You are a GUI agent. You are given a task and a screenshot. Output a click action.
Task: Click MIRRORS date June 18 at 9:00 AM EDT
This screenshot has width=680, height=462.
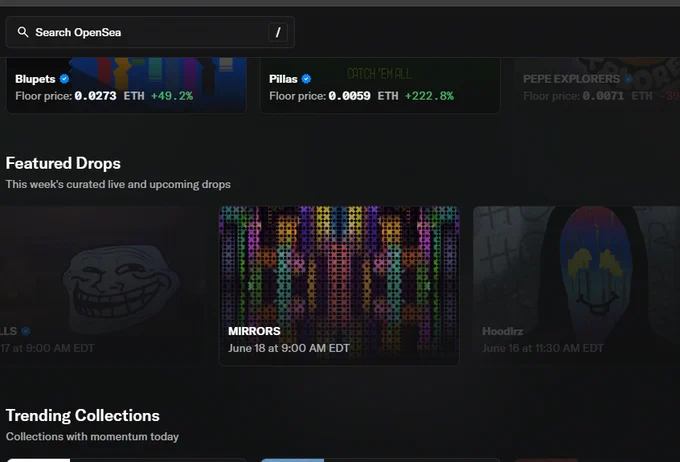pos(289,348)
